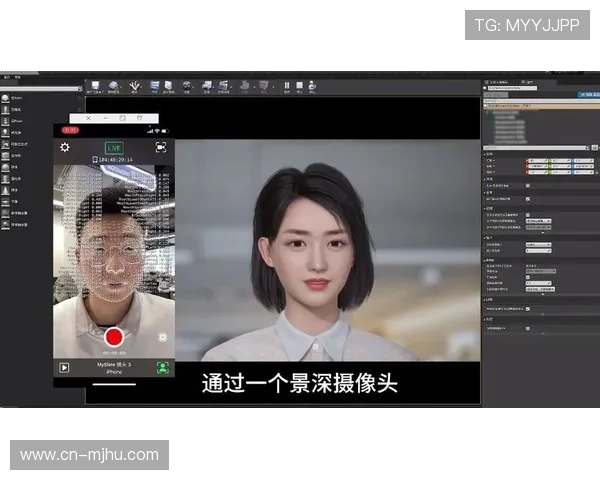Open the dropdown directly below third checkbox
This screenshot has width=600, height=480.
click(x=539, y=221)
